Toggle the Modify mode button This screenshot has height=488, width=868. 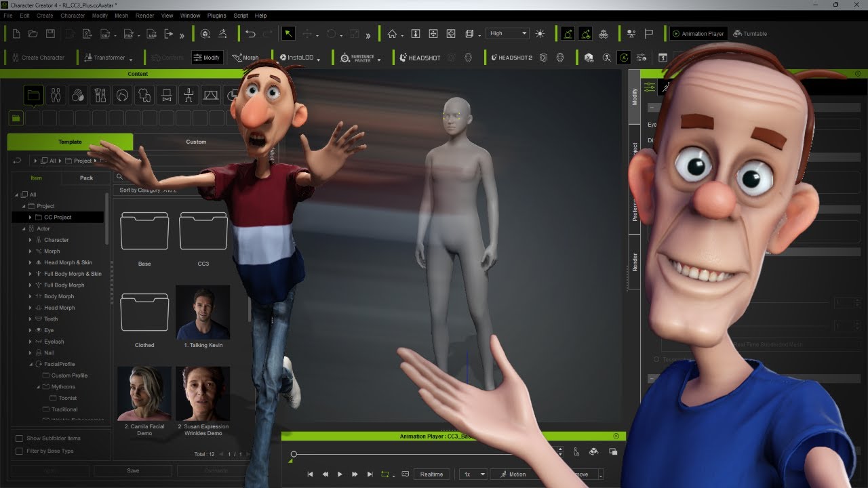tap(207, 58)
